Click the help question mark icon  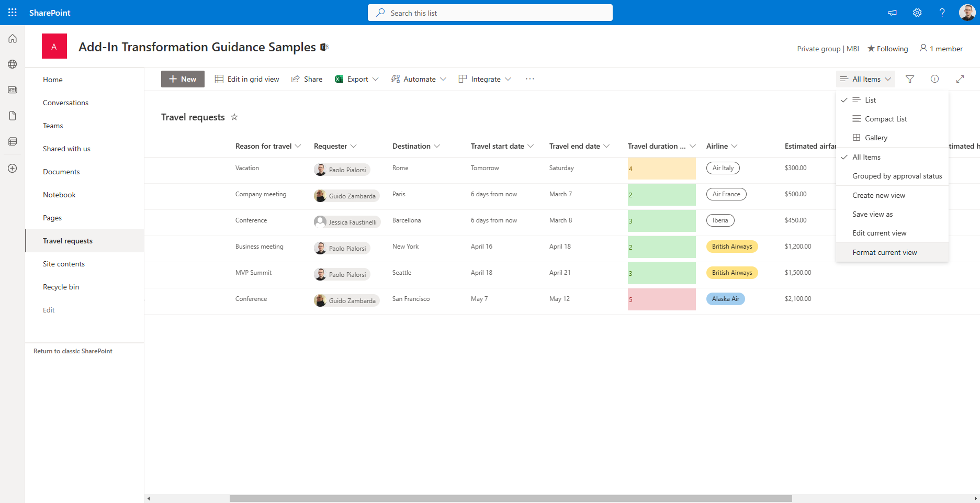tap(942, 13)
